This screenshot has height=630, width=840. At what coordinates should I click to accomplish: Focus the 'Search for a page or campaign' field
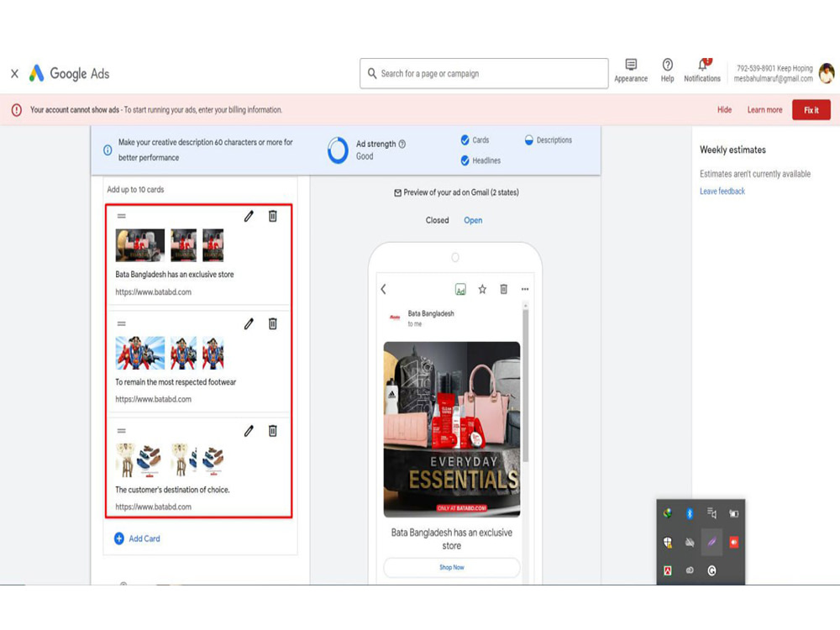pos(484,73)
